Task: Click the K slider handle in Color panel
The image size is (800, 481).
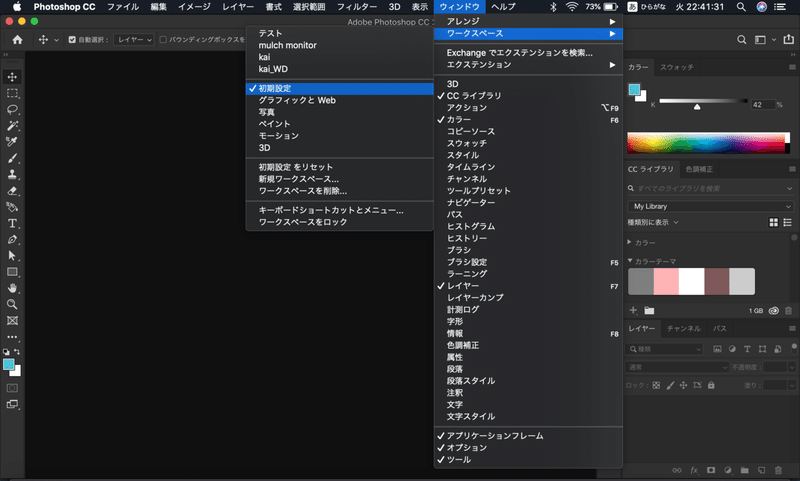Action: [x=697, y=107]
